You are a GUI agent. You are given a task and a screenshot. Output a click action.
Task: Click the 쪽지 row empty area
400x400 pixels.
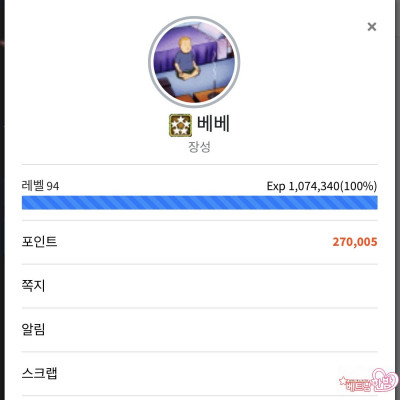click(213, 286)
